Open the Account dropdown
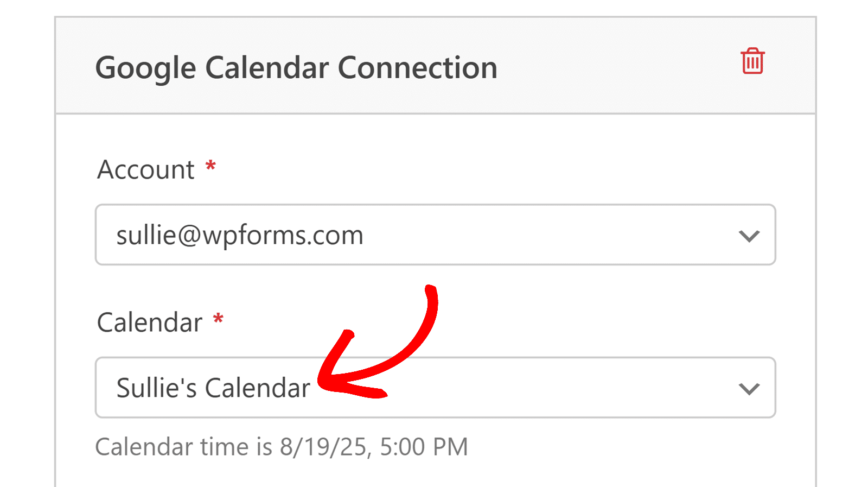 [x=435, y=235]
